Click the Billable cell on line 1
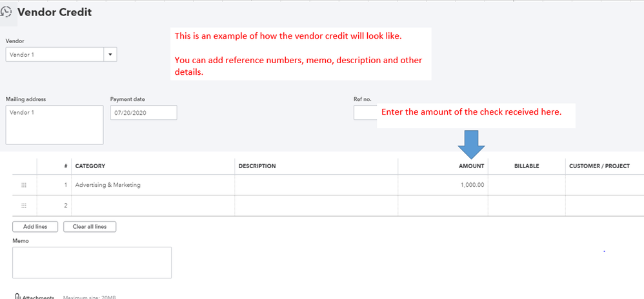 (527, 185)
